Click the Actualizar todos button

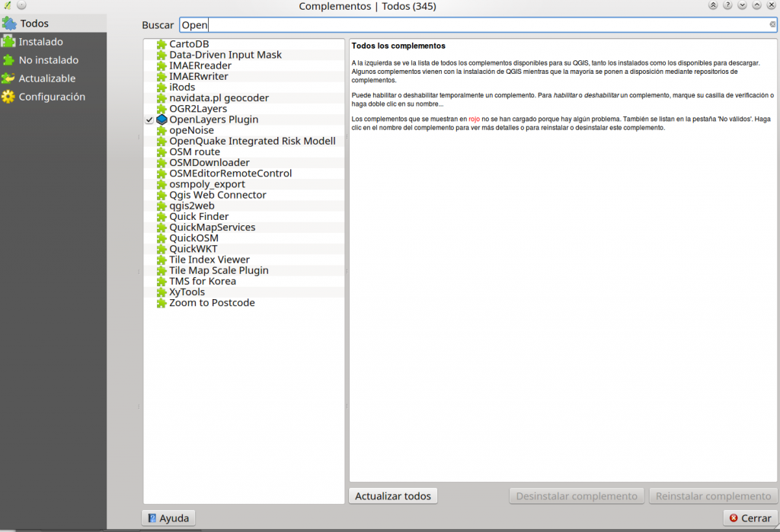pos(393,496)
